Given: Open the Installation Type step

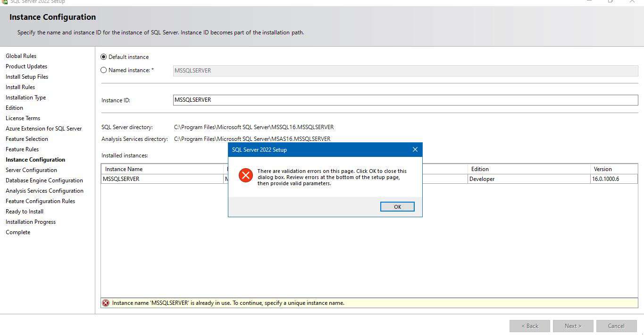Looking at the screenshot, I should coord(26,98).
